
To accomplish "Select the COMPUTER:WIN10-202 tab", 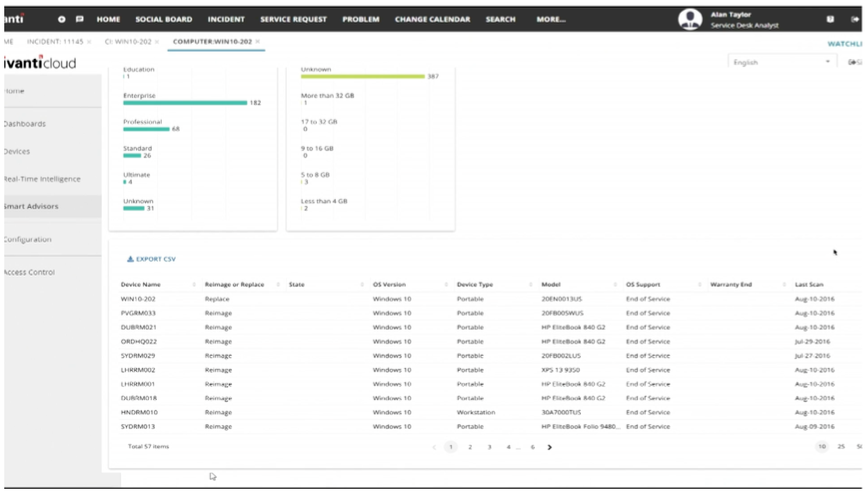I will click(212, 41).
